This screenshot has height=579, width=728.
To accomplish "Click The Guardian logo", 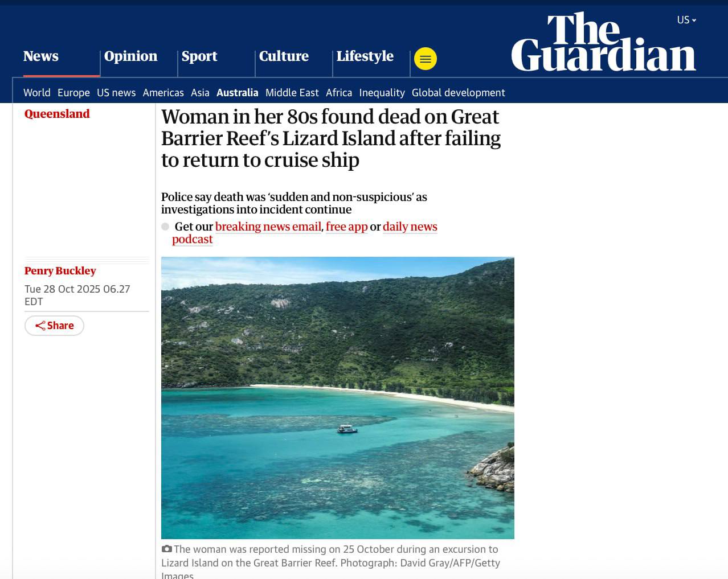I will click(x=603, y=42).
